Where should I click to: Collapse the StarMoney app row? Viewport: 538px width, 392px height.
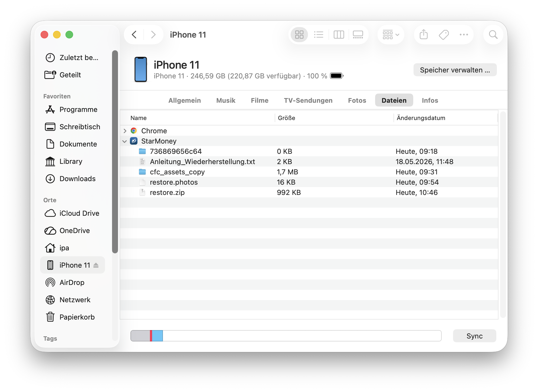coord(124,141)
